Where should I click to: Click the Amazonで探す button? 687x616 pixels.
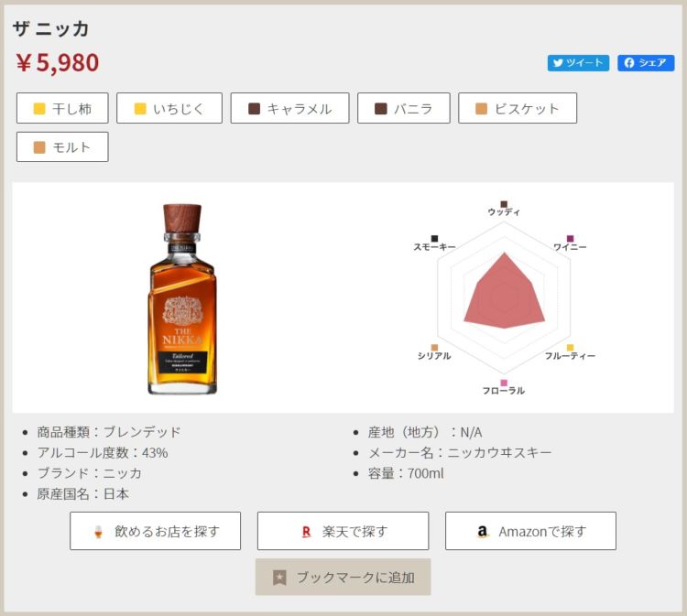pyautogui.click(x=530, y=531)
